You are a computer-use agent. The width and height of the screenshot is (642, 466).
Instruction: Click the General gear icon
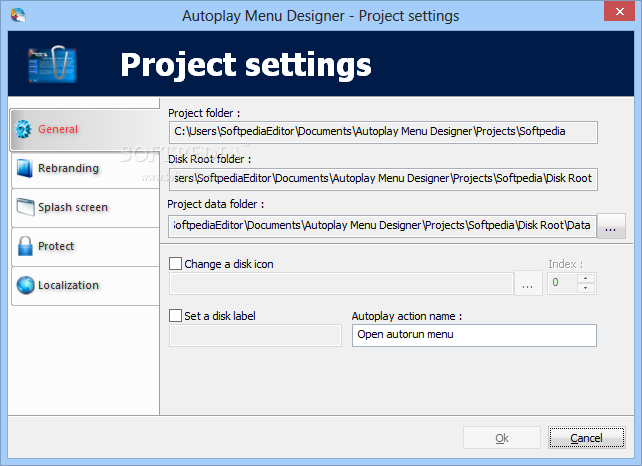pyautogui.click(x=23, y=129)
